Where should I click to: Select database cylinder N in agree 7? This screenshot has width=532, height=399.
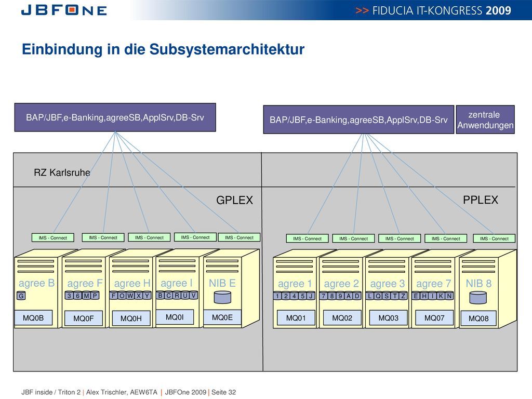tap(449, 296)
